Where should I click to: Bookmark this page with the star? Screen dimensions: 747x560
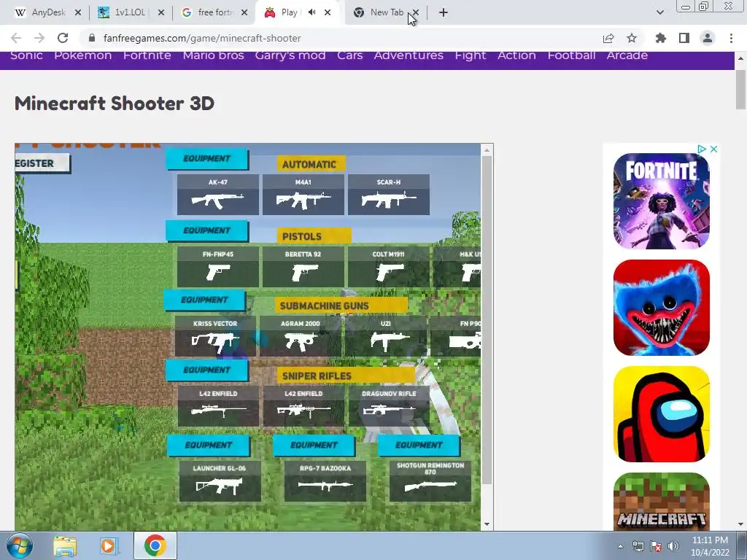(x=631, y=38)
